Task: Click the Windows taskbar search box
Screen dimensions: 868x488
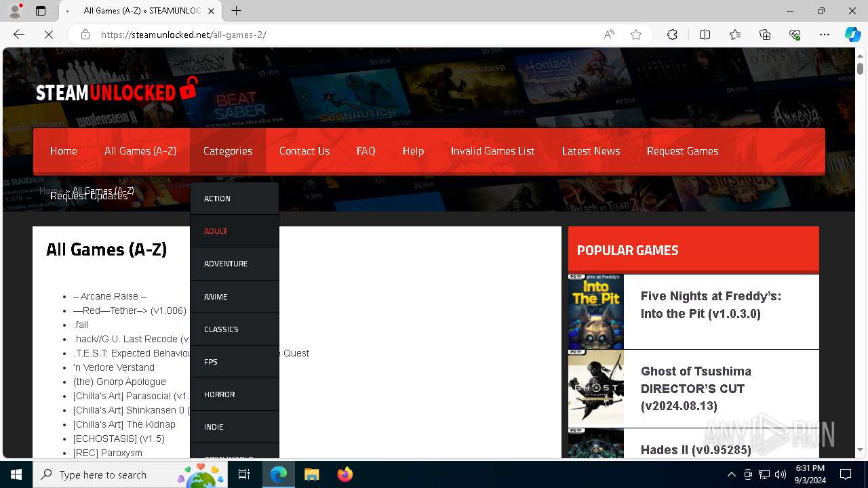Action: tap(130, 474)
